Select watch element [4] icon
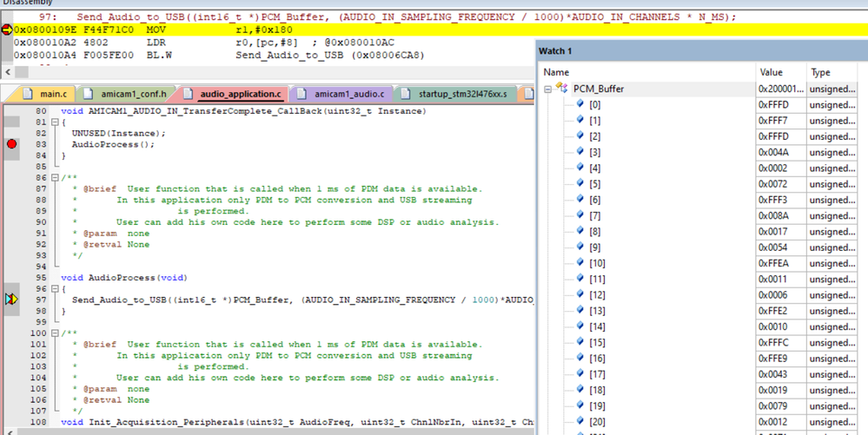 coord(580,167)
